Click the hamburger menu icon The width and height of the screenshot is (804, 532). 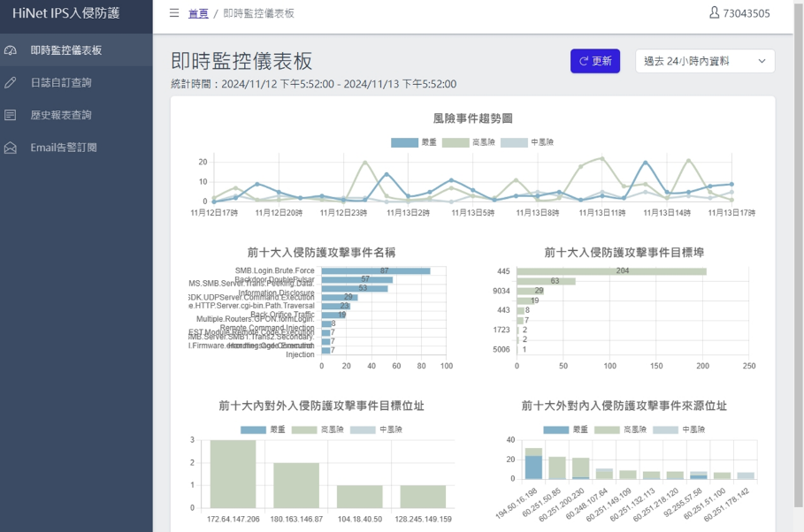[x=174, y=13]
